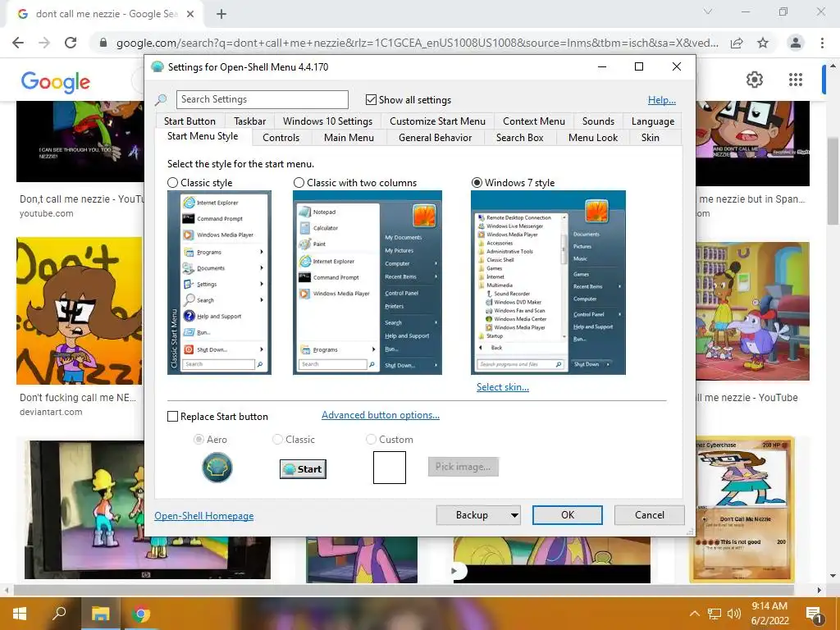Open Chrome's three-dot menu
The height and width of the screenshot is (630, 840).
click(822, 43)
